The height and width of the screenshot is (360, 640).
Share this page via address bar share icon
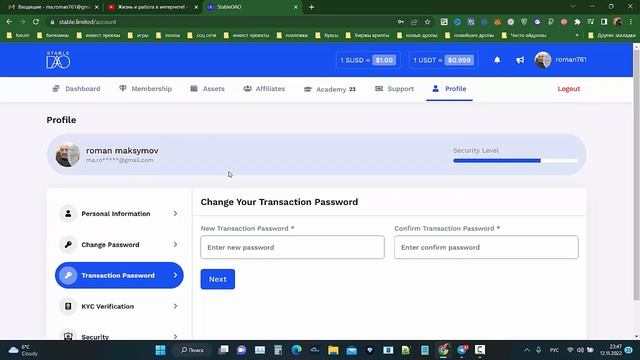pyautogui.click(x=414, y=22)
